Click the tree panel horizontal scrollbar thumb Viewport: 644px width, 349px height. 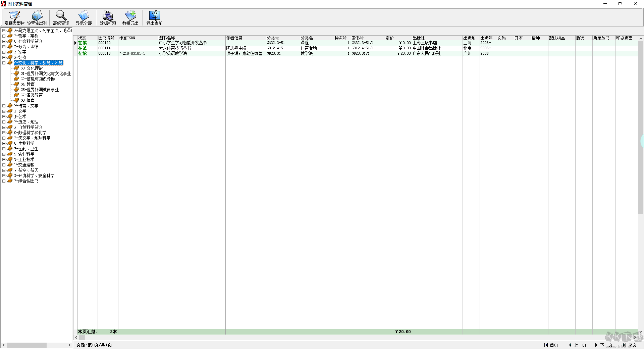[x=26, y=345]
